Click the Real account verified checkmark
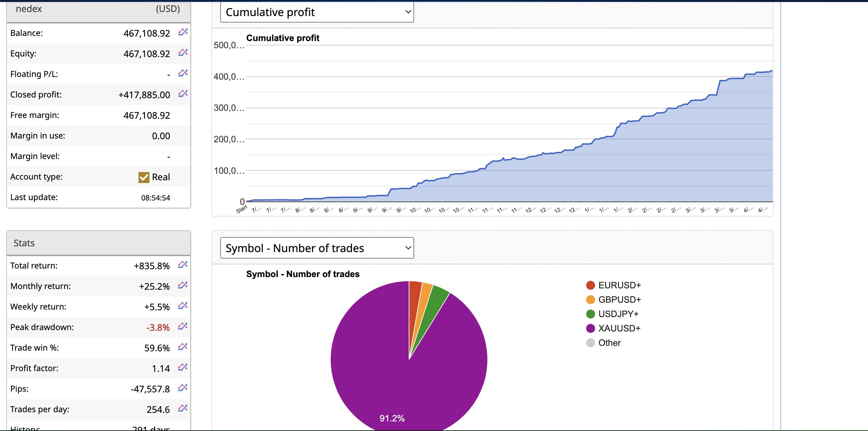 (x=144, y=177)
